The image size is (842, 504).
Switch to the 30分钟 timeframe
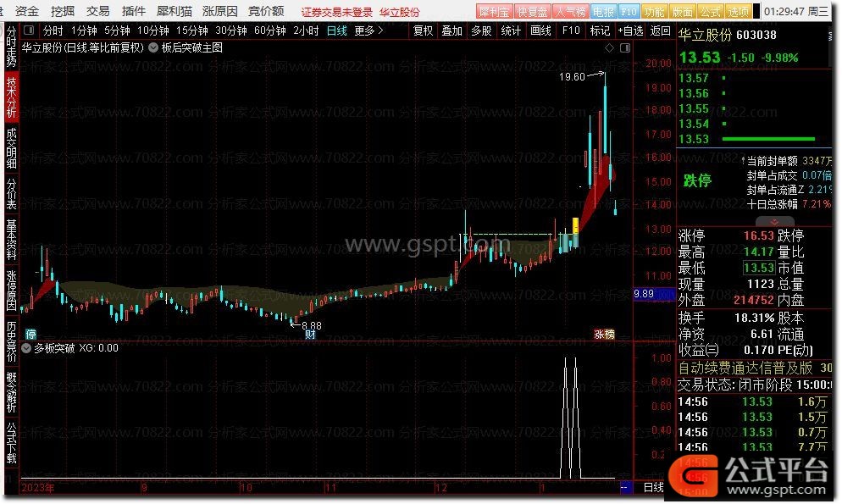[x=231, y=30]
